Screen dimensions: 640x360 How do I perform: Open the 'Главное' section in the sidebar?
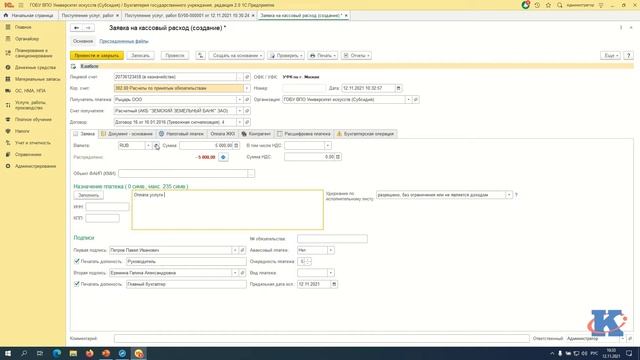(x=23, y=27)
